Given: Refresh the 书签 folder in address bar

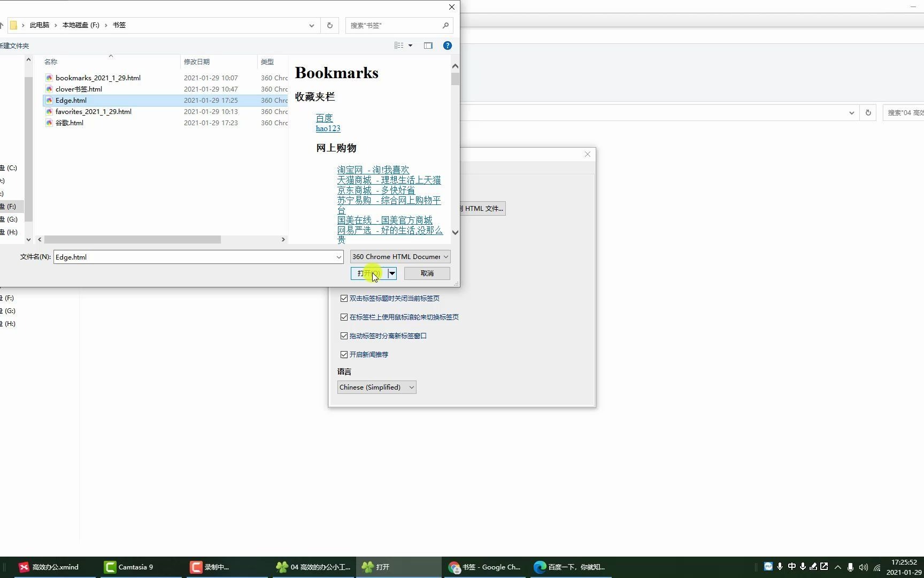Looking at the screenshot, I should coord(329,25).
